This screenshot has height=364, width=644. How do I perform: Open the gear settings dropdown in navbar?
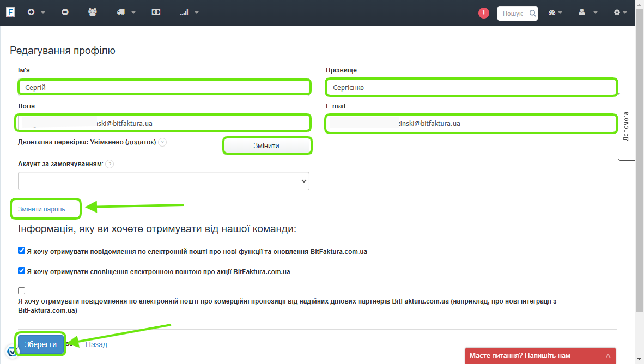620,12
